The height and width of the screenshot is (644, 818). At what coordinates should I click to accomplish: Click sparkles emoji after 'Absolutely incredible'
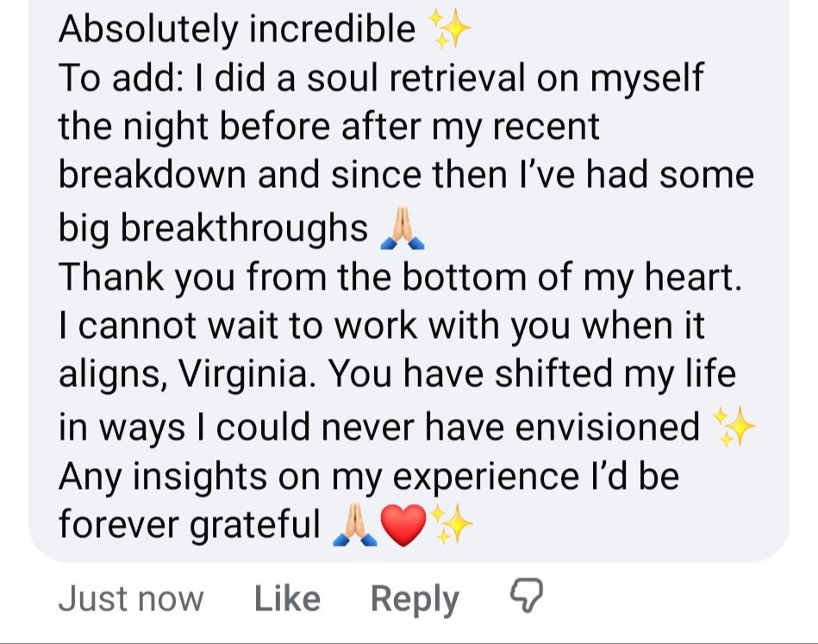(x=451, y=31)
